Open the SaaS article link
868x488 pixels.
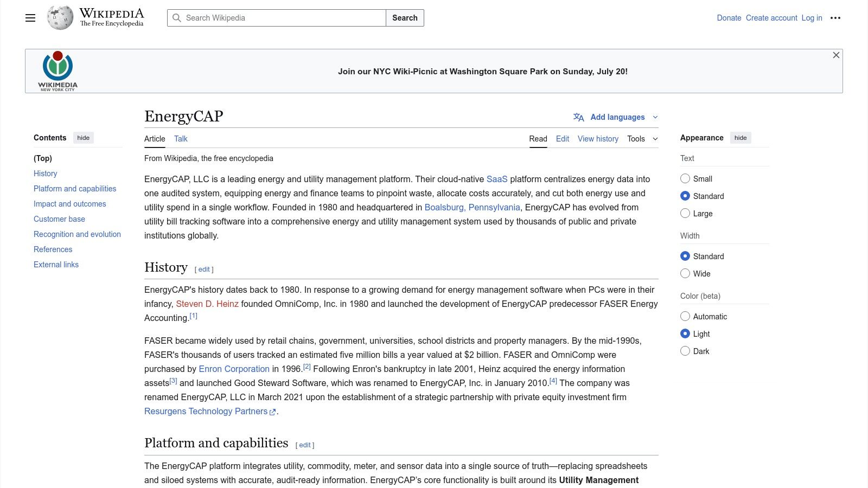(497, 179)
